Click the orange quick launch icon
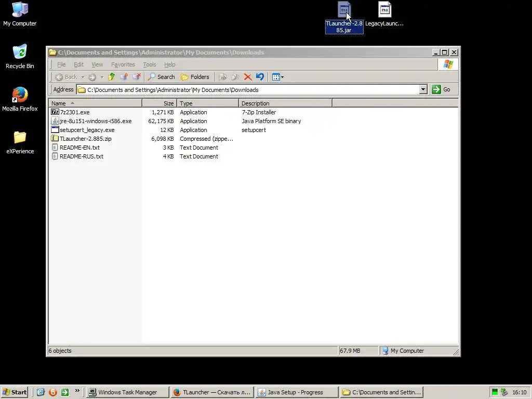532x399 pixels. [x=53, y=392]
